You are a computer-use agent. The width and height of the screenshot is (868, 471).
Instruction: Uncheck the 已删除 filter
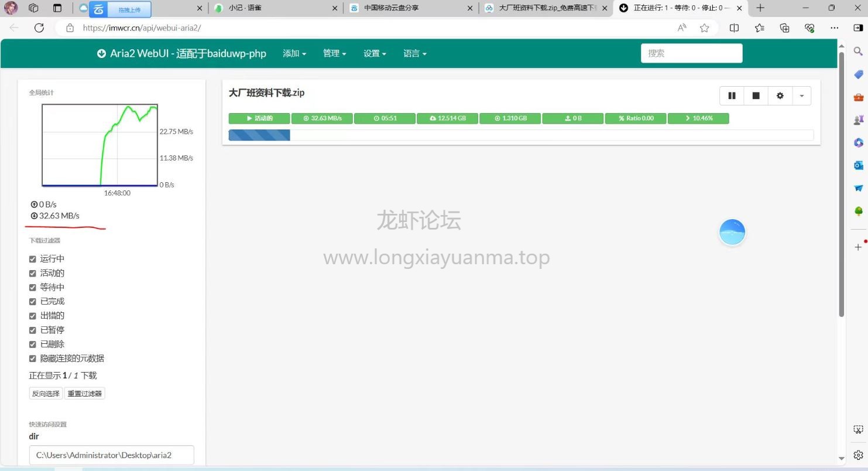[33, 344]
